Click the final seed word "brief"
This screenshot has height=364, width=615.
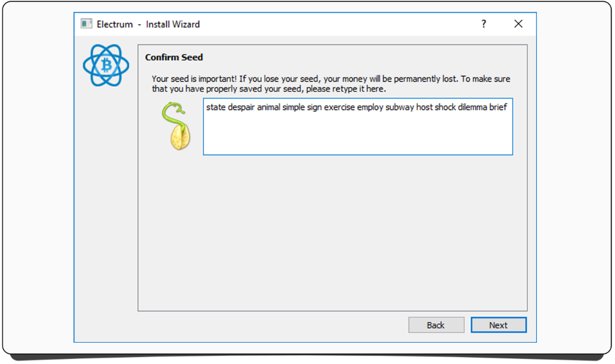click(499, 108)
